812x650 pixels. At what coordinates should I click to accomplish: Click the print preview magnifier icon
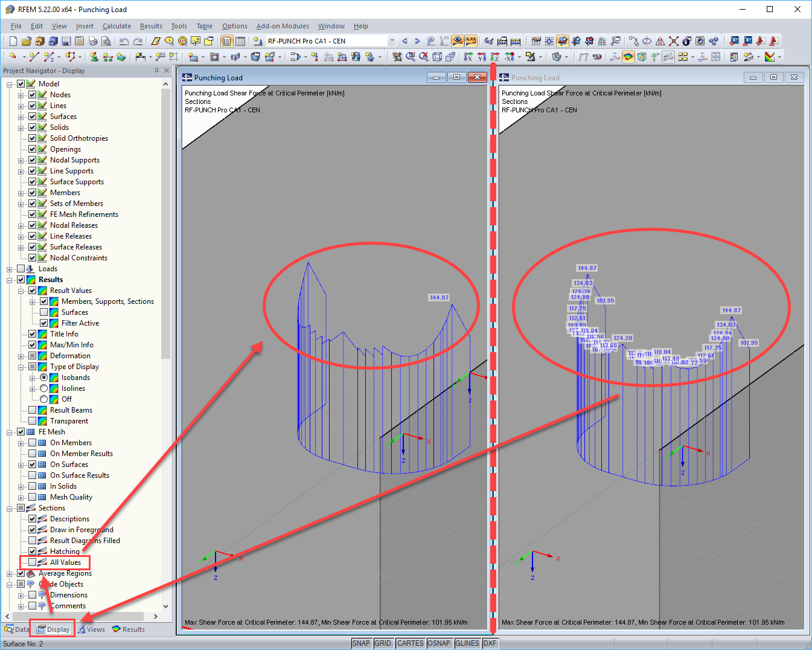tap(106, 41)
